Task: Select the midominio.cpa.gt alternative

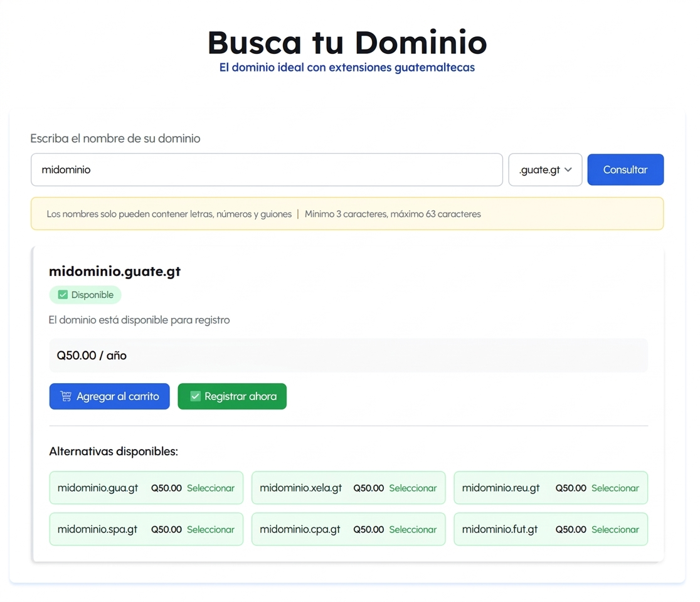Action: click(413, 529)
